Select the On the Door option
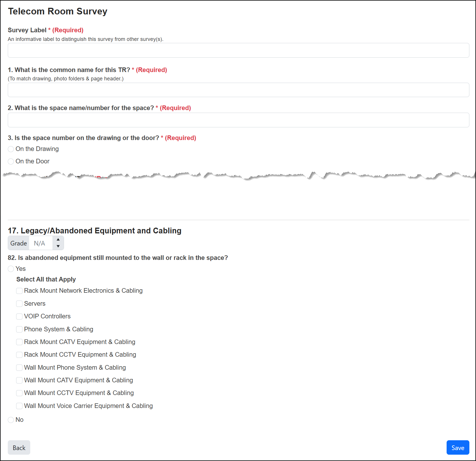Image resolution: width=476 pixels, height=461 pixels. click(x=11, y=161)
